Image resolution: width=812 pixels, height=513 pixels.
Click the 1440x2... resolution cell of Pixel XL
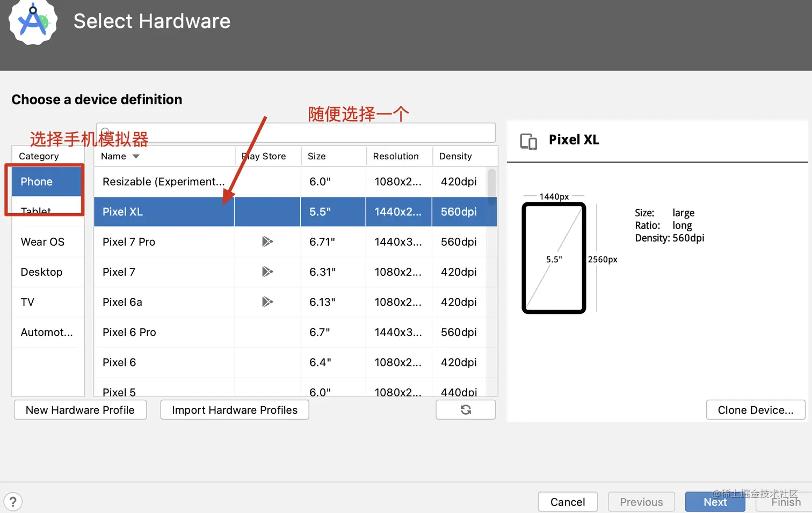click(x=398, y=211)
